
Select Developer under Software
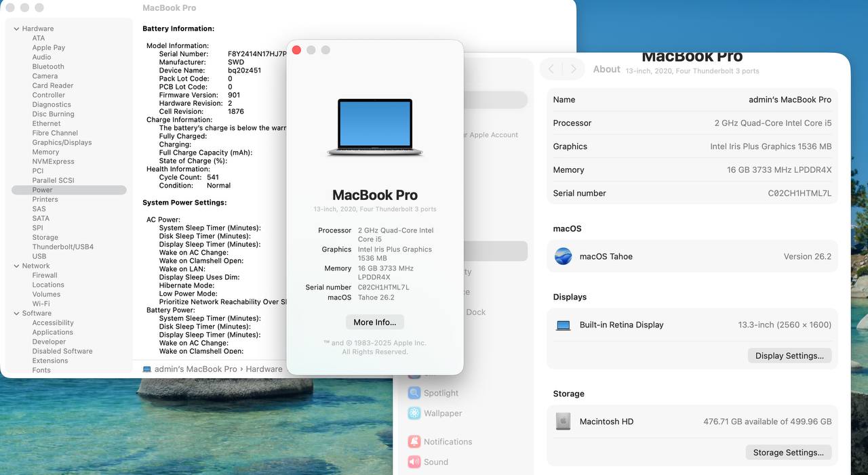pyautogui.click(x=49, y=342)
